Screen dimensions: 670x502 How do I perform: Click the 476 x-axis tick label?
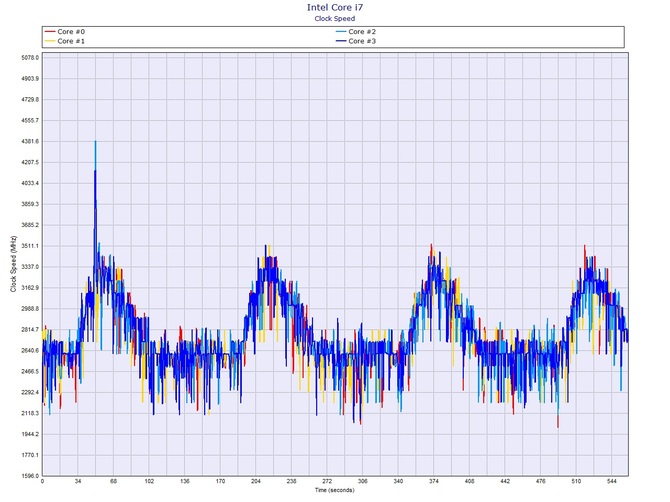(x=541, y=481)
